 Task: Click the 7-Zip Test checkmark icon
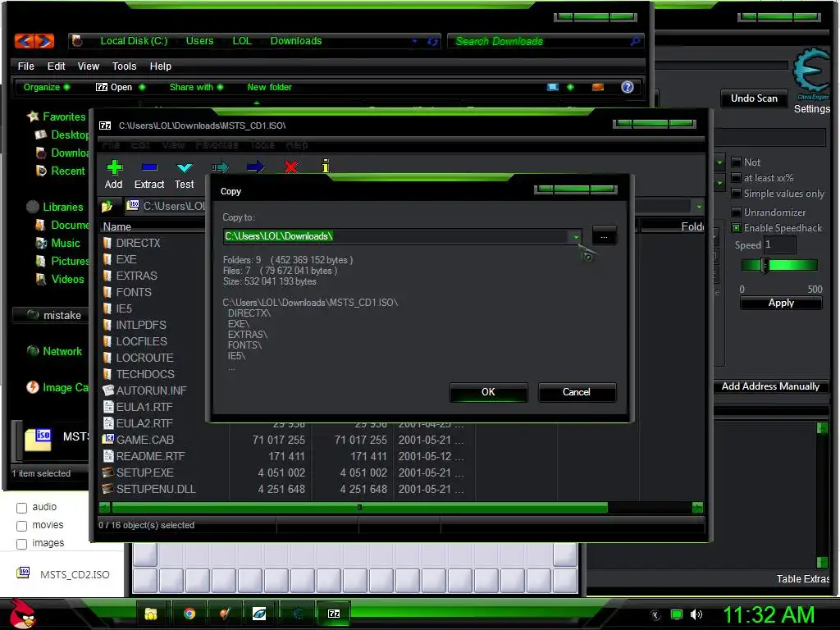185,168
